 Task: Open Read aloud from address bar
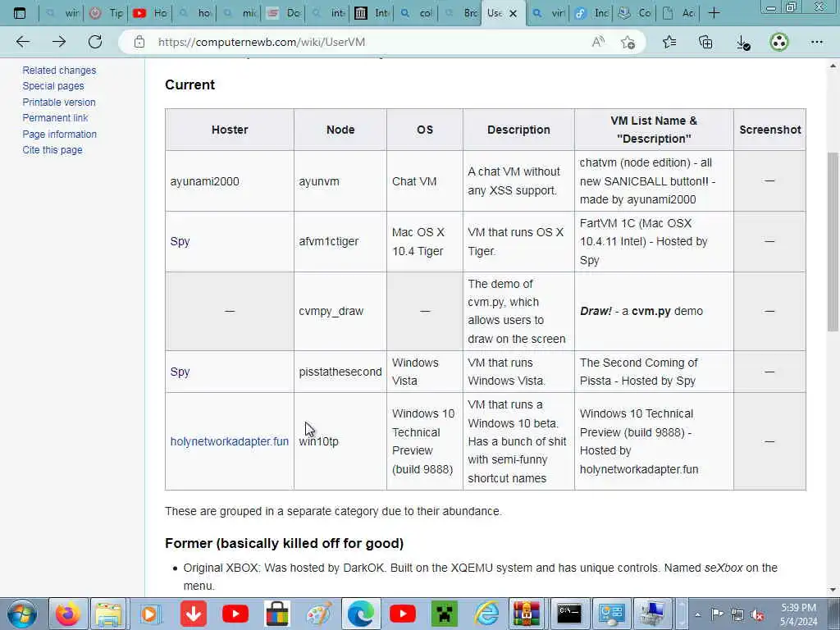tap(598, 42)
